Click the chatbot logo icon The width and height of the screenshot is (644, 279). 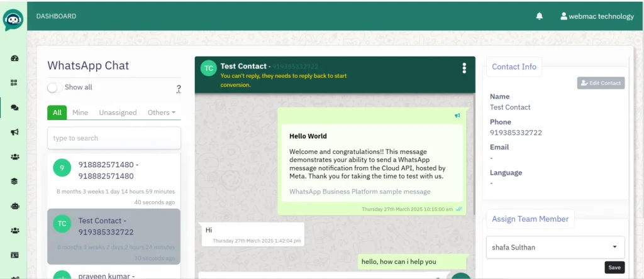tap(13, 19)
